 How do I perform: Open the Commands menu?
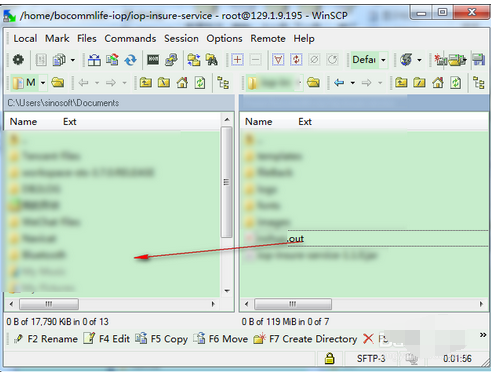click(130, 39)
